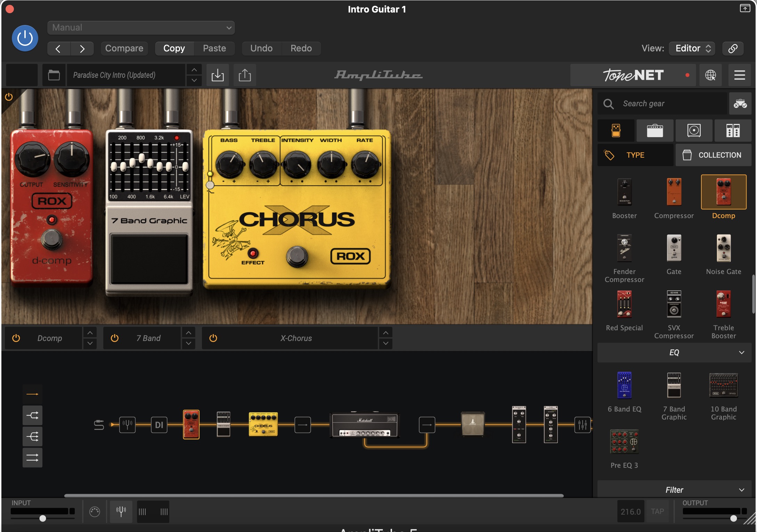Viewport: 757px width, 532px height.
Task: Click the Copy button
Action: pyautogui.click(x=174, y=48)
